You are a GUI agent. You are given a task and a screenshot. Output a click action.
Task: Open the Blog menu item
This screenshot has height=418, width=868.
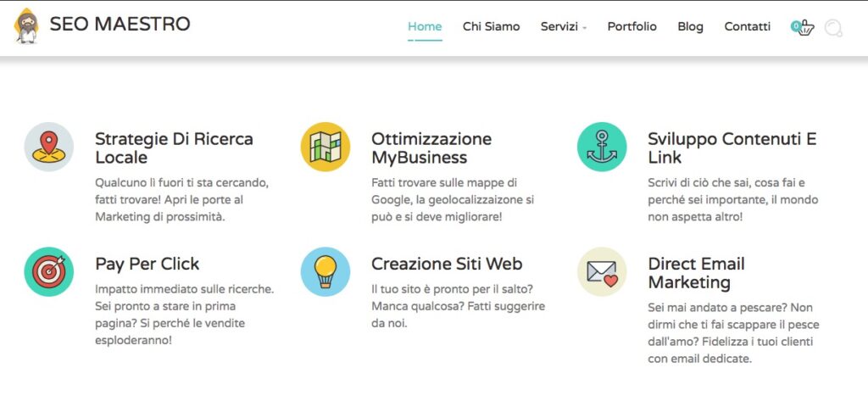[x=690, y=27]
